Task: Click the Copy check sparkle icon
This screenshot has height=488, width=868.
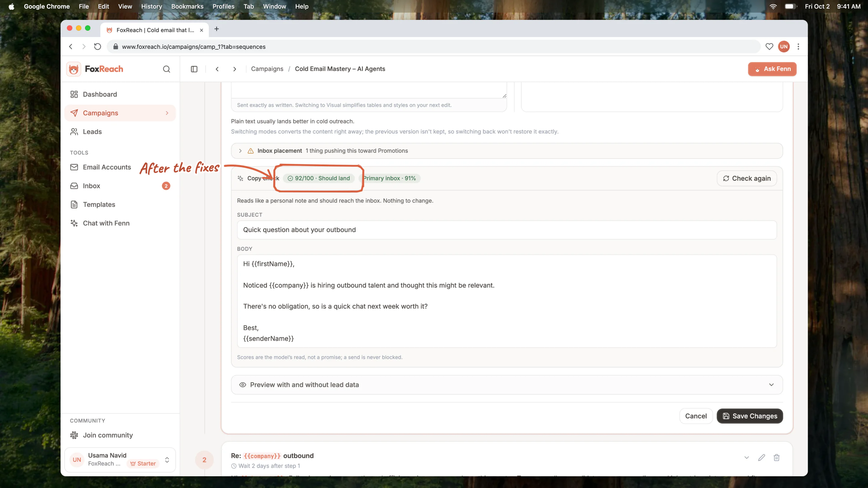Action: 240,179
